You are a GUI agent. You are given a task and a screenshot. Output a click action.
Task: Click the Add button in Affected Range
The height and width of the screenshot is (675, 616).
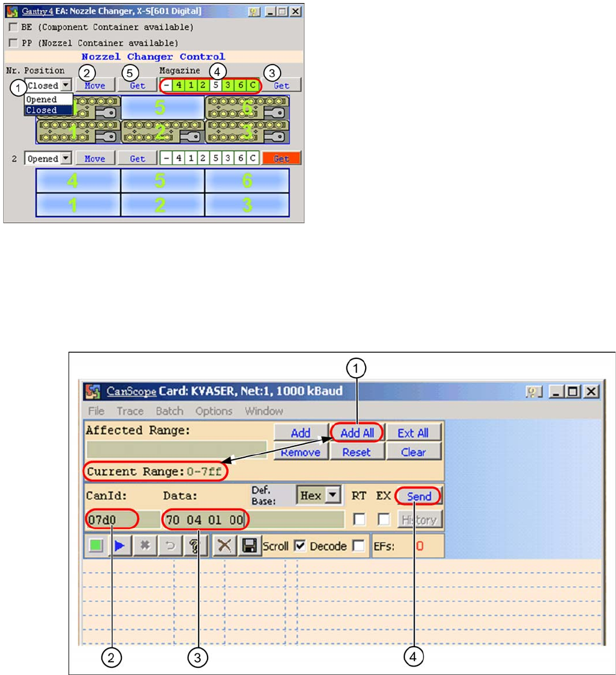coord(300,433)
